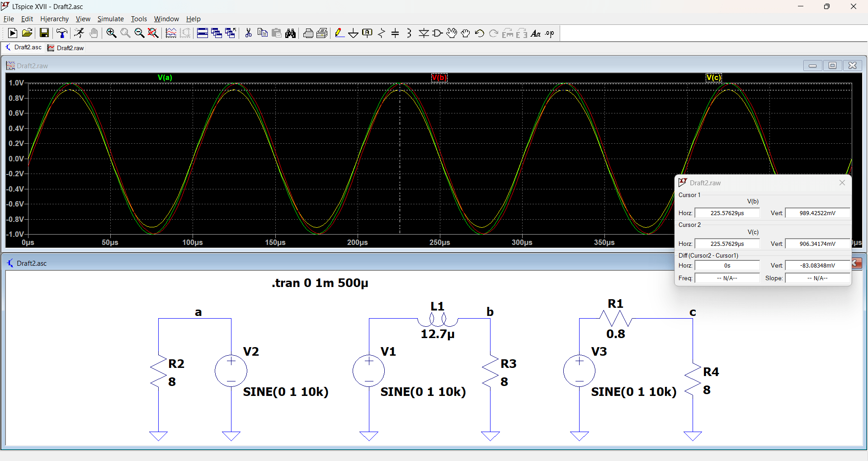Image resolution: width=868 pixels, height=461 pixels.
Task: Select the Place Component gate icon
Action: click(438, 33)
